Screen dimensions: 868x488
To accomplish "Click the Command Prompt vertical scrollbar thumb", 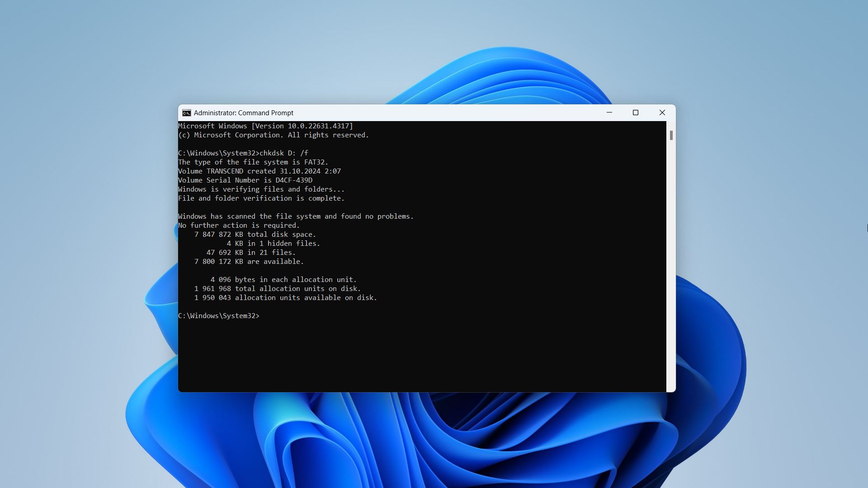I will [671, 135].
